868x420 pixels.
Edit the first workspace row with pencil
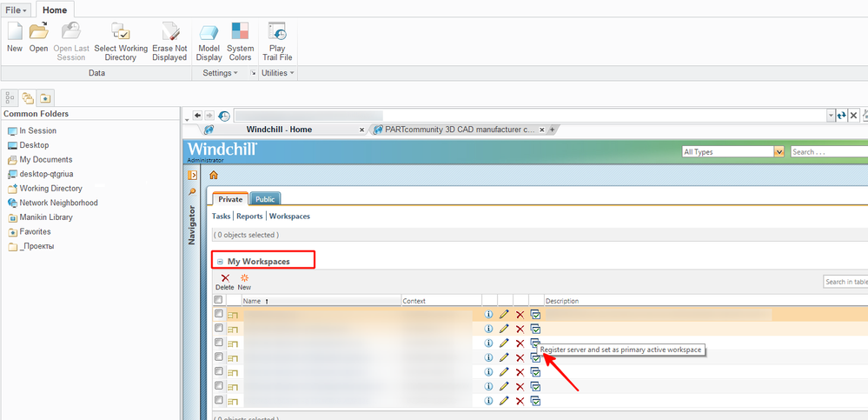[x=504, y=315]
